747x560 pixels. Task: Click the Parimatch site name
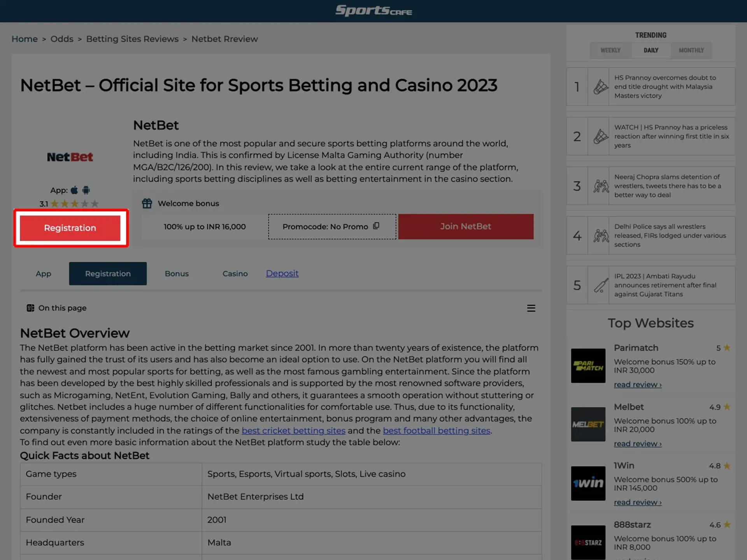point(636,348)
